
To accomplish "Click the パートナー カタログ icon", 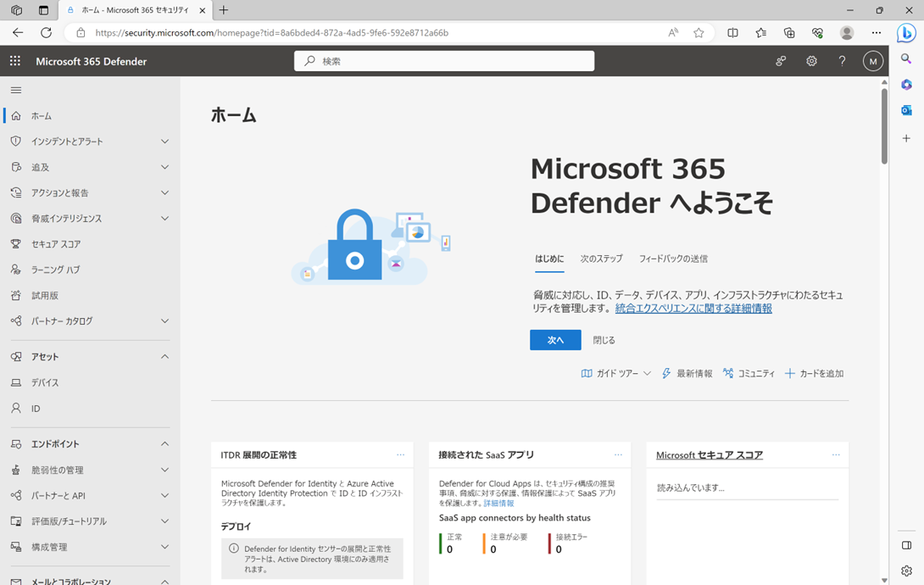I will click(x=16, y=321).
